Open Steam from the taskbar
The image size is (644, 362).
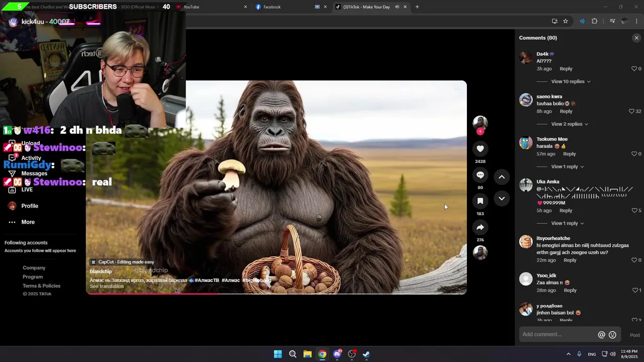(x=366, y=354)
